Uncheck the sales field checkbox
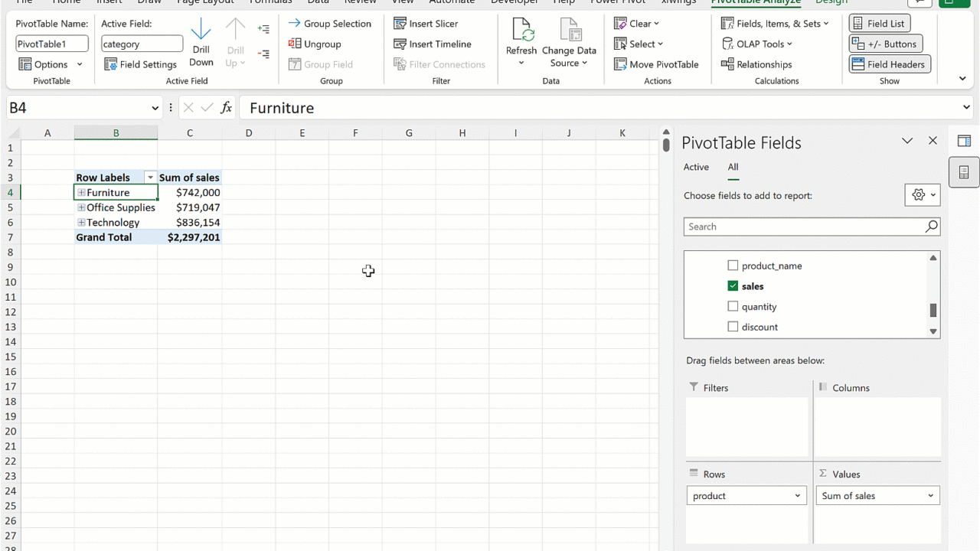This screenshot has height=551, width=980. pyautogui.click(x=733, y=286)
